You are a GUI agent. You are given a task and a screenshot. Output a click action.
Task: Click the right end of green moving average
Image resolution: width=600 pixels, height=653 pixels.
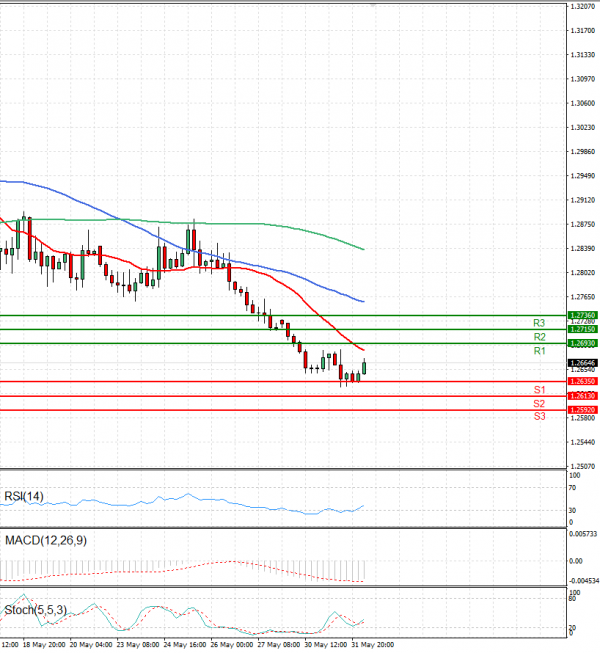[362, 249]
